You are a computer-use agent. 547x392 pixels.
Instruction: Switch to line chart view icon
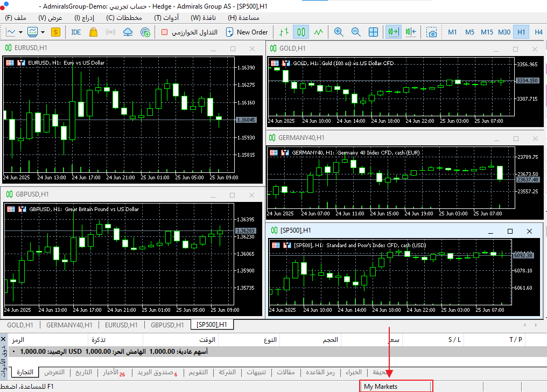[318, 32]
